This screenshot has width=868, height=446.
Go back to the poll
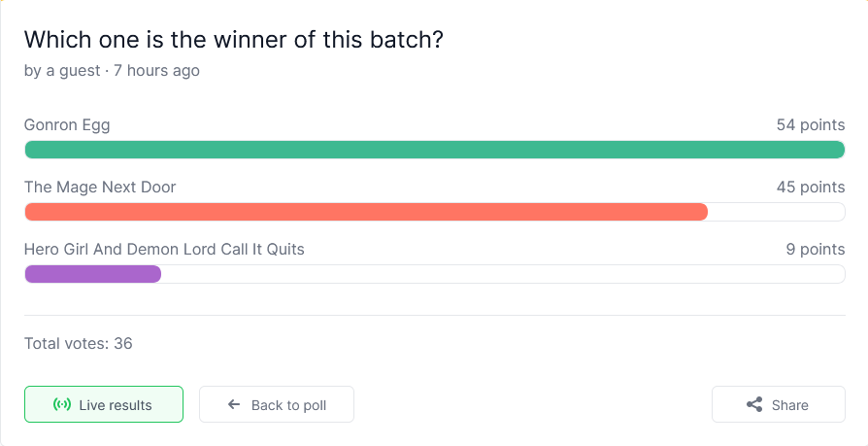pyautogui.click(x=277, y=404)
